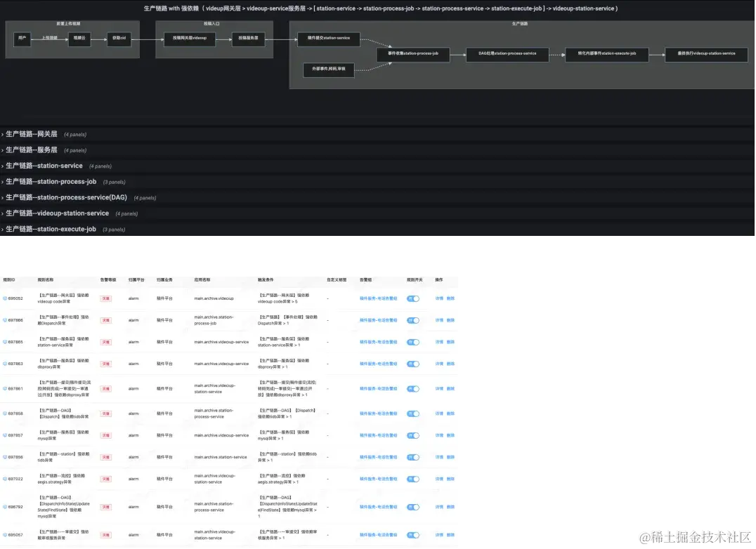Click the icon beside rule ID 697858
The height and width of the screenshot is (549, 756).
[5, 414]
